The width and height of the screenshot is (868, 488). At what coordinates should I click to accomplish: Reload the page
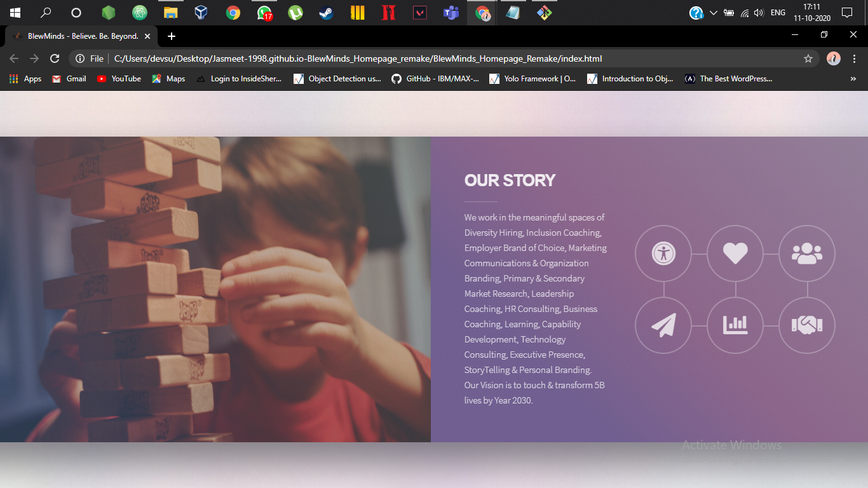55,58
